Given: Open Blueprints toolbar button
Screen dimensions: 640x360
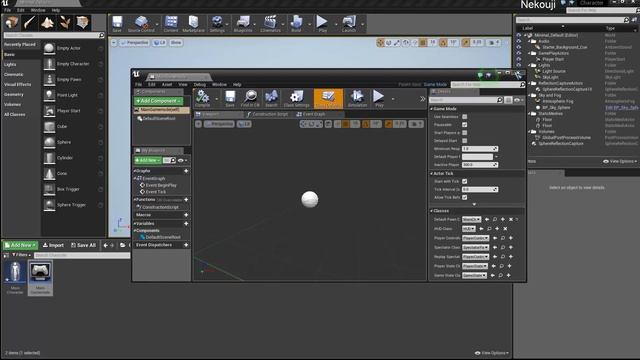Looking at the screenshot, I should pos(243,24).
